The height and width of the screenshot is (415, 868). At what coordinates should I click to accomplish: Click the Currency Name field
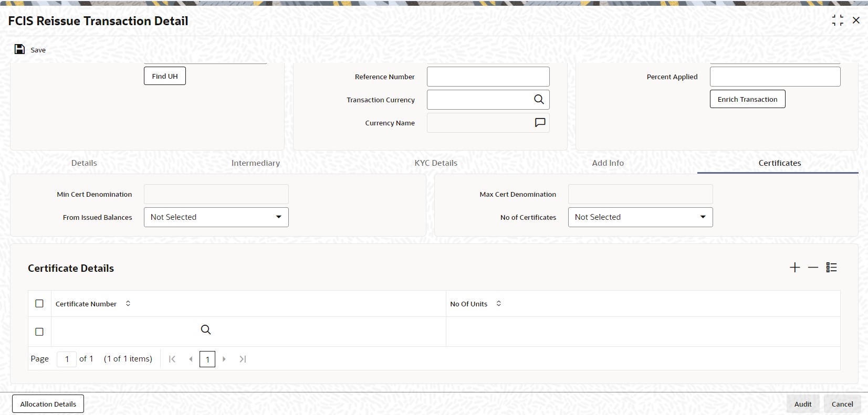488,123
